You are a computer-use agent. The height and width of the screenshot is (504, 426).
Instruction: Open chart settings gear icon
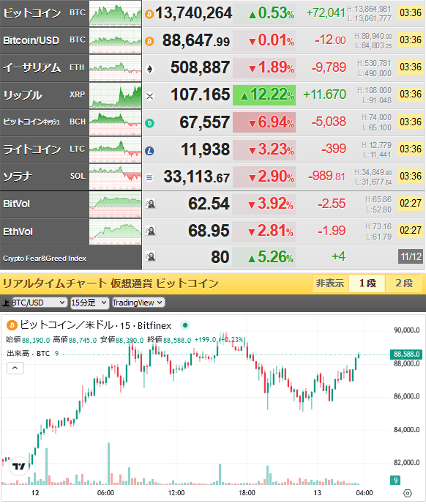pyautogui.click(x=408, y=493)
